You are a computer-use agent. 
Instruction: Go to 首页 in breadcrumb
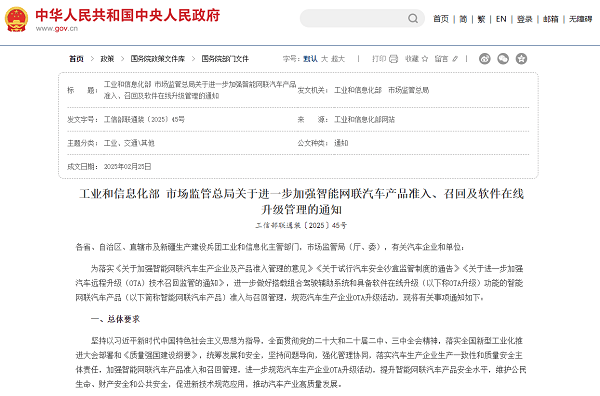[77, 59]
